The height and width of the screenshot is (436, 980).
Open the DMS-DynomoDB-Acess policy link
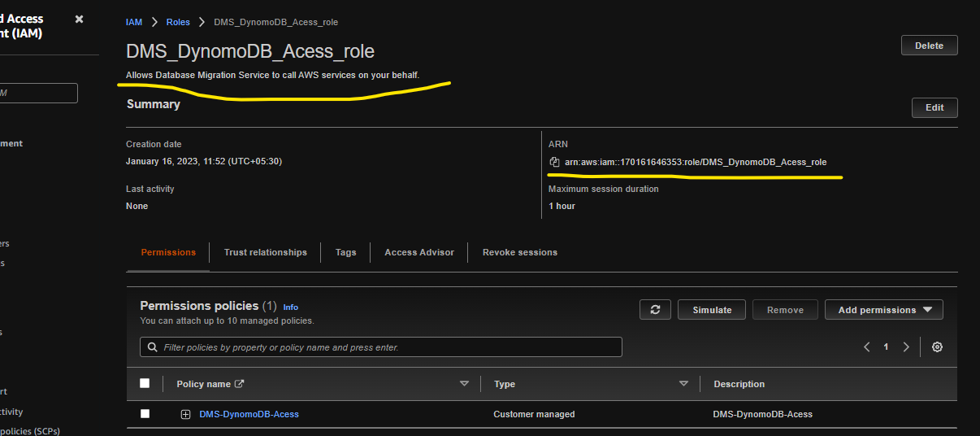tap(249, 414)
